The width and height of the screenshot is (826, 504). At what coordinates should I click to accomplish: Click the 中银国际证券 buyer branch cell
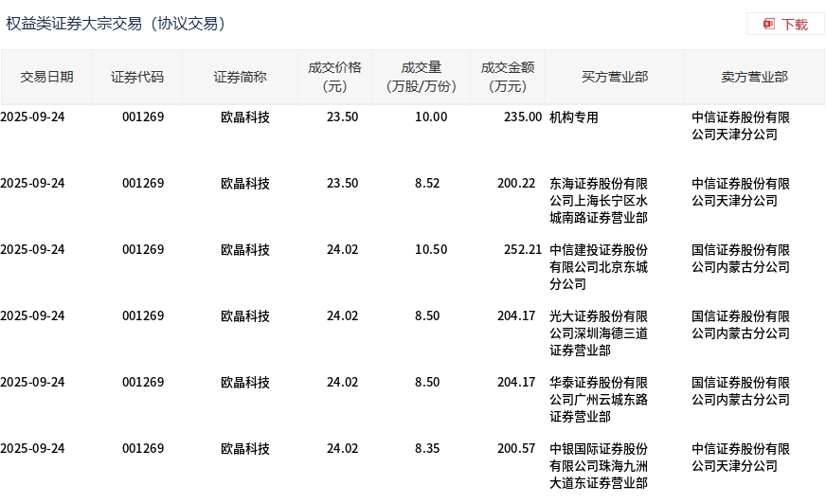click(x=599, y=466)
